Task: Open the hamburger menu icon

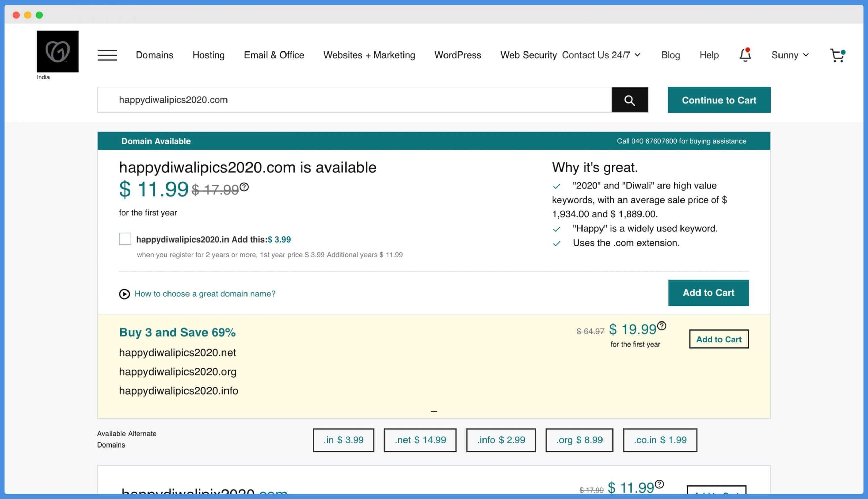Action: pos(107,55)
